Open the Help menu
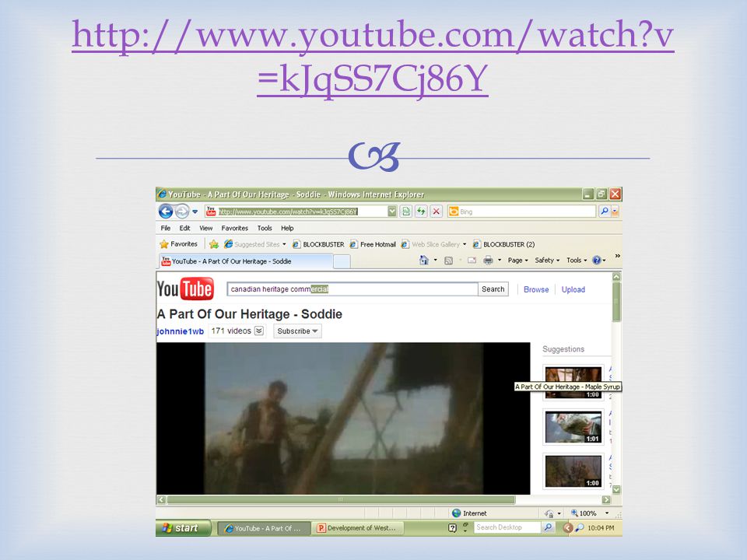Viewport: 747px width, 560px height. pos(287,228)
